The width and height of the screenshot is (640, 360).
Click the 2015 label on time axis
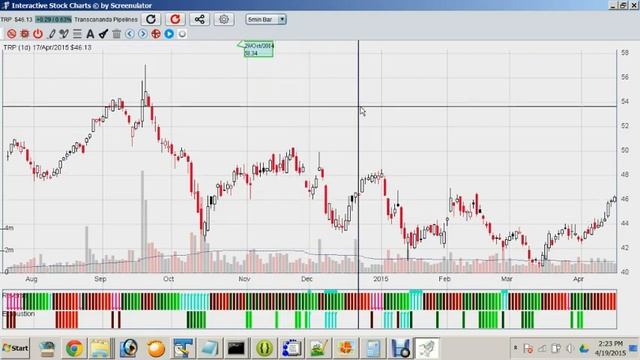tap(380, 279)
